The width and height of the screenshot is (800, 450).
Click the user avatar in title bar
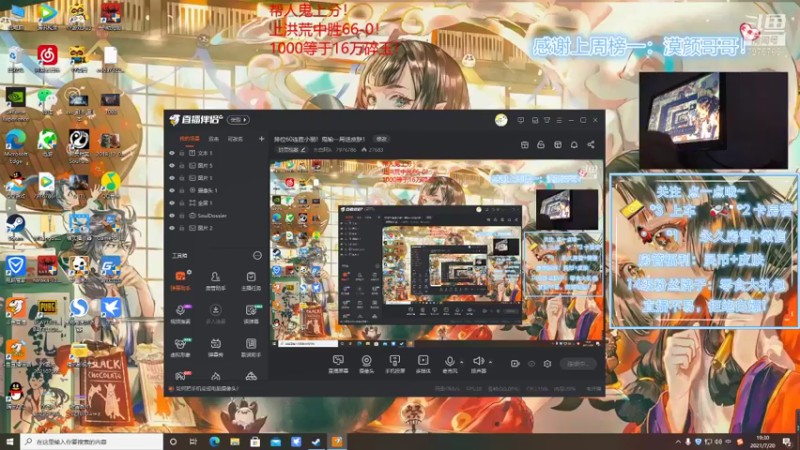tap(501, 120)
